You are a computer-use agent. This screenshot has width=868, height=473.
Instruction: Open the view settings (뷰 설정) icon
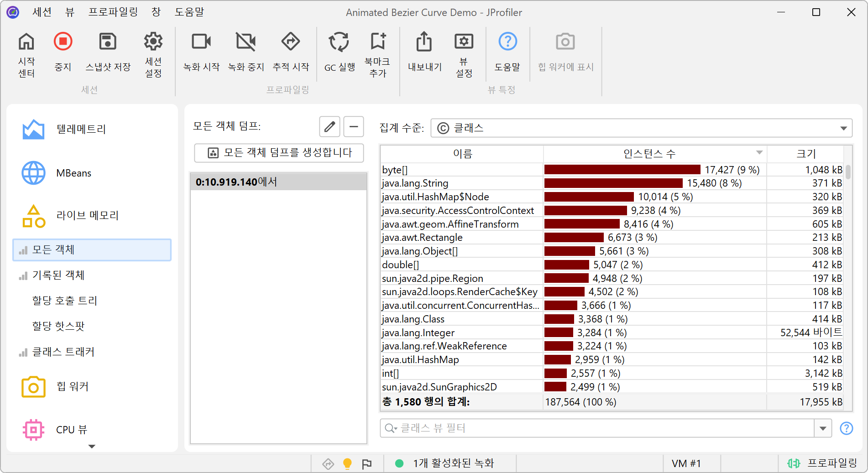tap(464, 42)
